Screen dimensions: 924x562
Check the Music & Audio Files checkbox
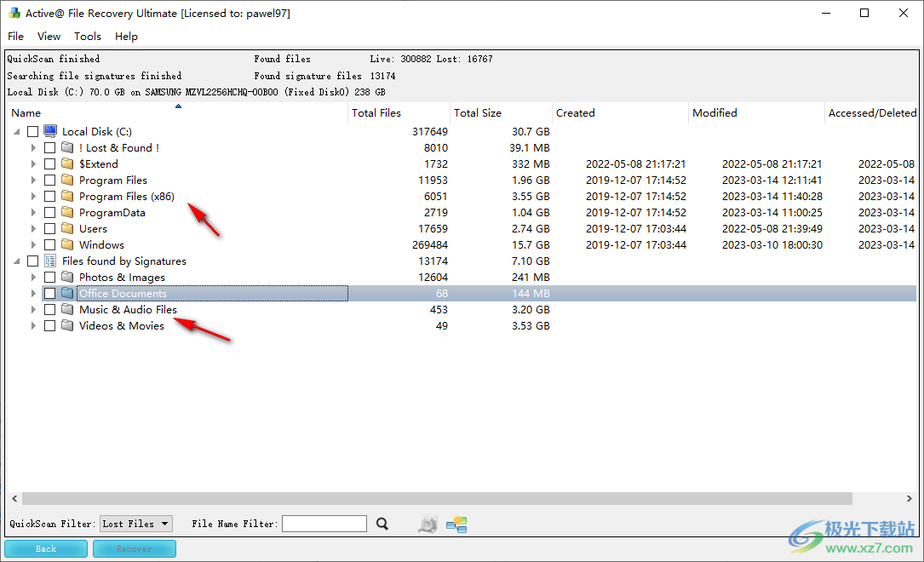50,309
